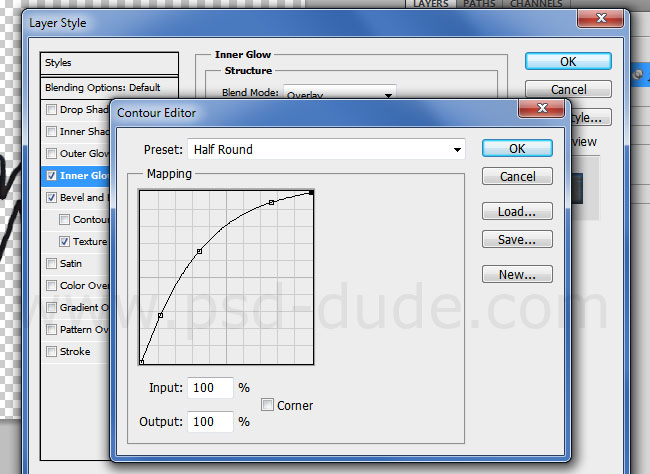Click the Save... contour button

tap(516, 239)
